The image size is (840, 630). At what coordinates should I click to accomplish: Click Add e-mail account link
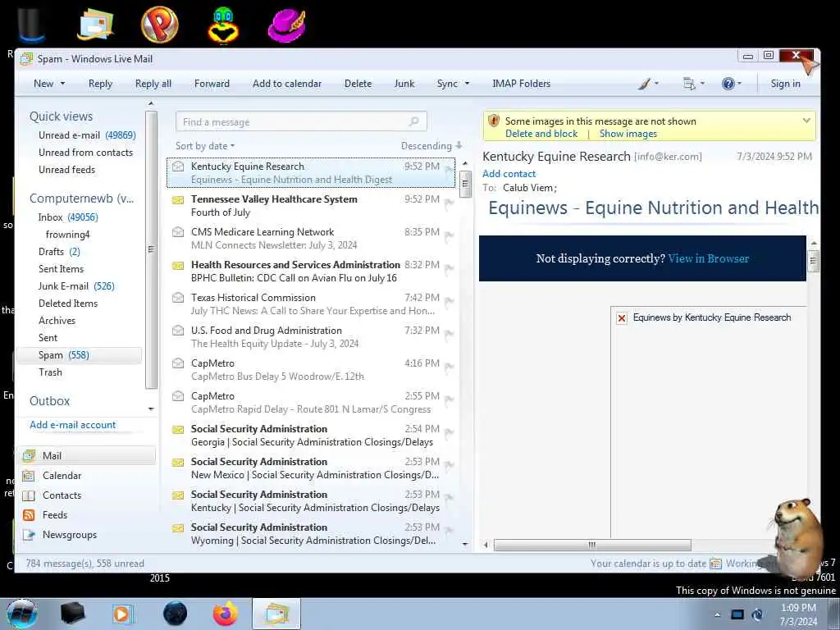click(72, 425)
